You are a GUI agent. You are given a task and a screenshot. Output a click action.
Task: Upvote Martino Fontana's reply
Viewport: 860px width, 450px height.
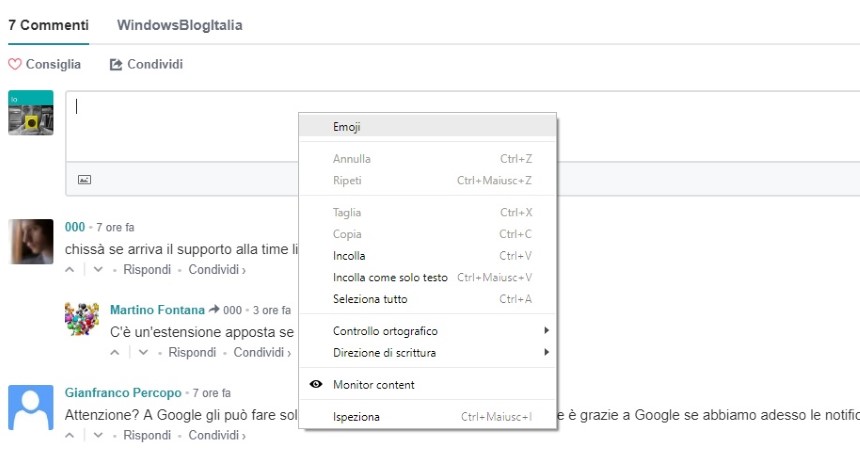[115, 352]
